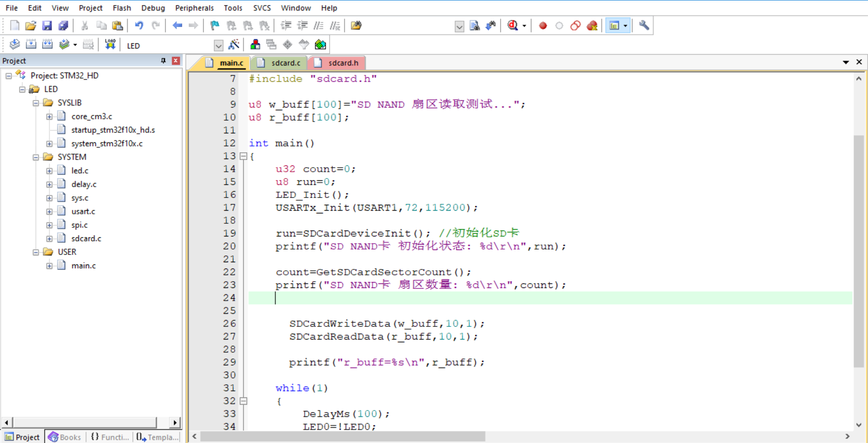
Task: Open the find text combo box dropdown
Action: (459, 26)
